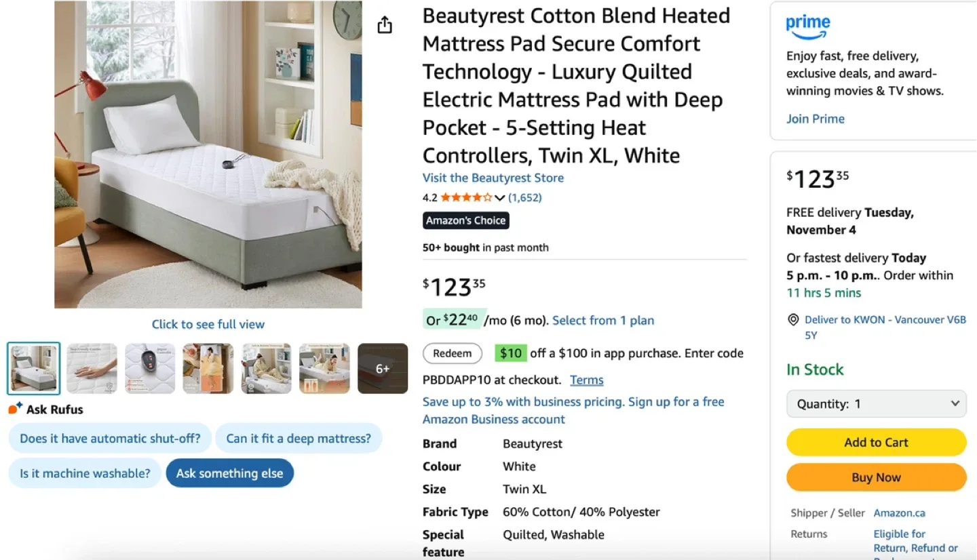Click the Redeem coupon button
This screenshot has height=560, width=977.
[452, 353]
